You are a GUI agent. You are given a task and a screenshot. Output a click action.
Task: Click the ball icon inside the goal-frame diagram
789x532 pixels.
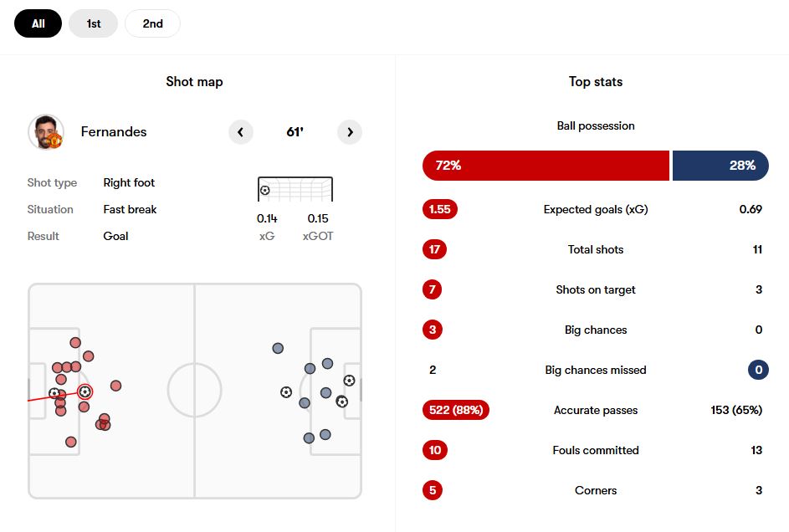[x=264, y=190]
